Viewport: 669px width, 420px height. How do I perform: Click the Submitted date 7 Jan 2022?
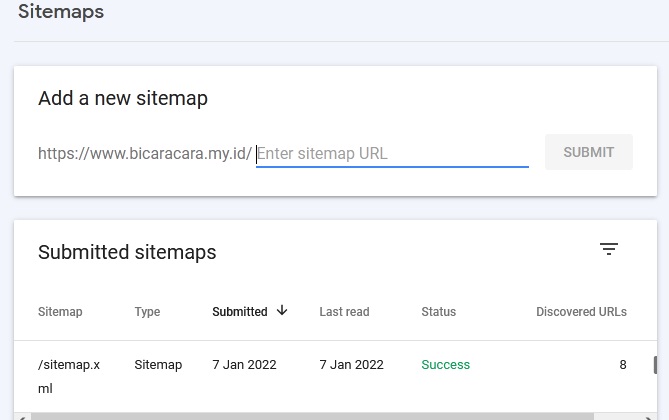point(244,365)
